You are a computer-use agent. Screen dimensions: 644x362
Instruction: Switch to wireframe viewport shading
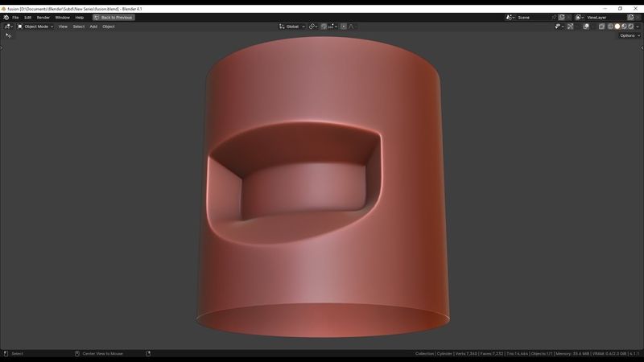coord(611,27)
